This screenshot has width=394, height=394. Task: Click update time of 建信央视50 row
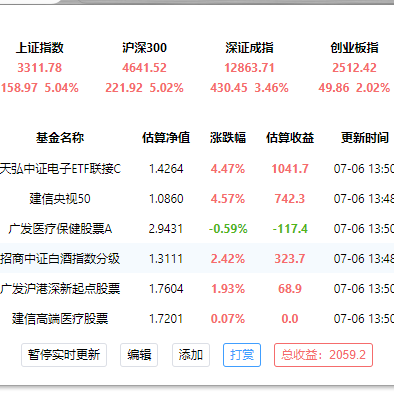pyautogui.click(x=364, y=199)
